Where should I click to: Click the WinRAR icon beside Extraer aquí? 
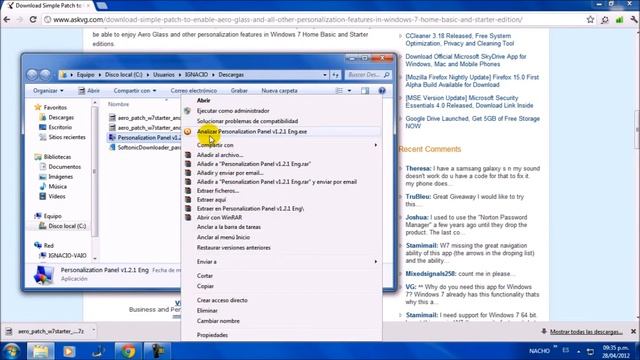click(x=188, y=200)
